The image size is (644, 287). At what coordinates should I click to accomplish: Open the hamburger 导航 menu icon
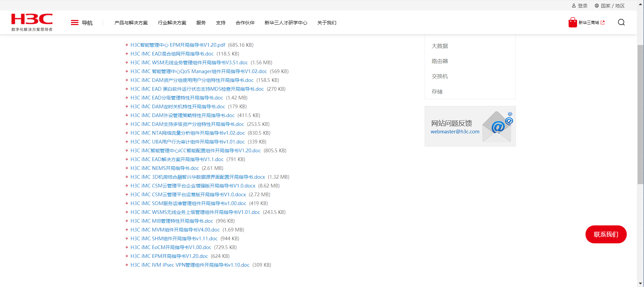[x=75, y=23]
